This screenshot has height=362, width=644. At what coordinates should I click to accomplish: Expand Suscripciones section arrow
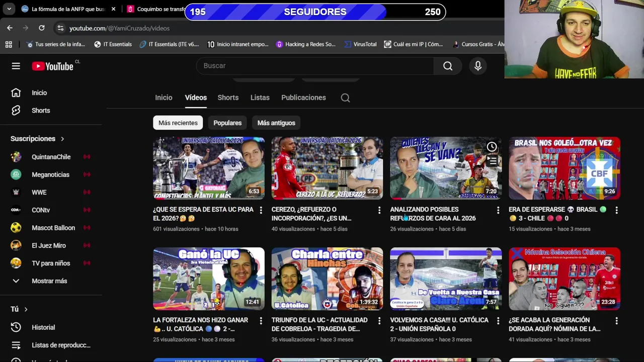pyautogui.click(x=62, y=139)
